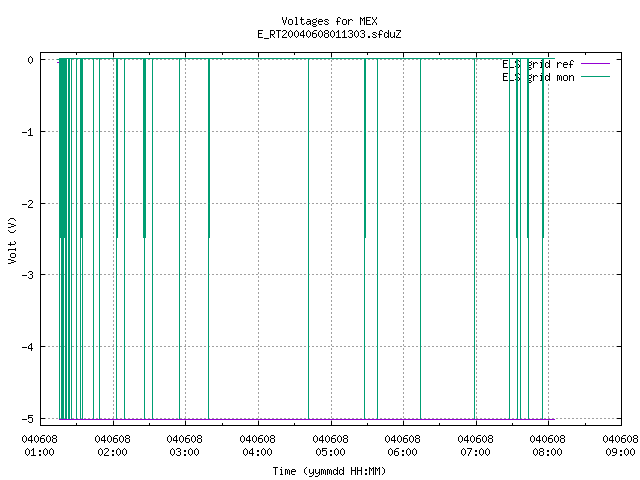Viewport: 640px width, 480px height.
Task: Click the x-axis label 040608 06:00
Action: tap(402, 446)
